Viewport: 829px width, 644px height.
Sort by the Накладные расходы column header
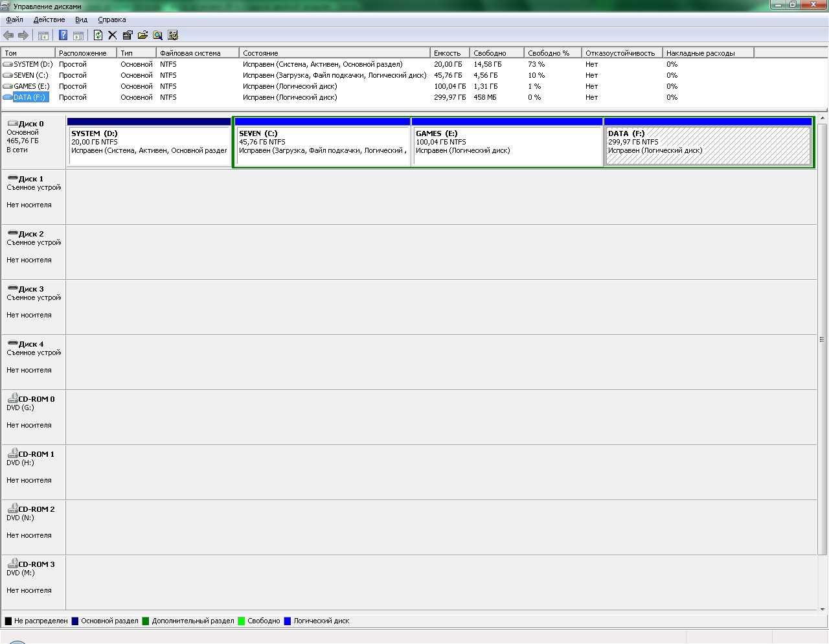click(x=708, y=53)
